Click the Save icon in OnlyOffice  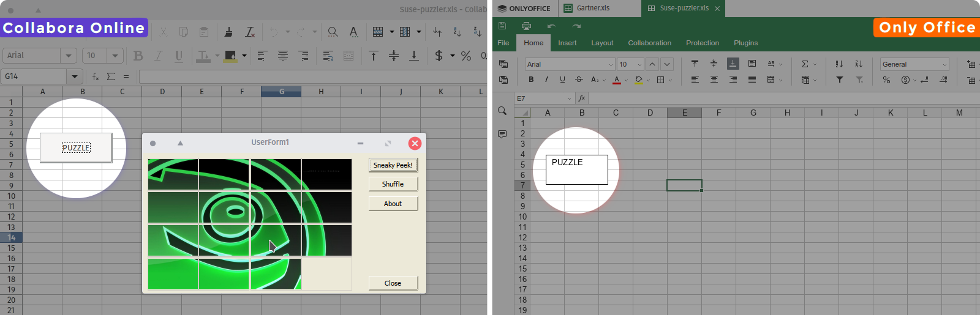pos(502,26)
